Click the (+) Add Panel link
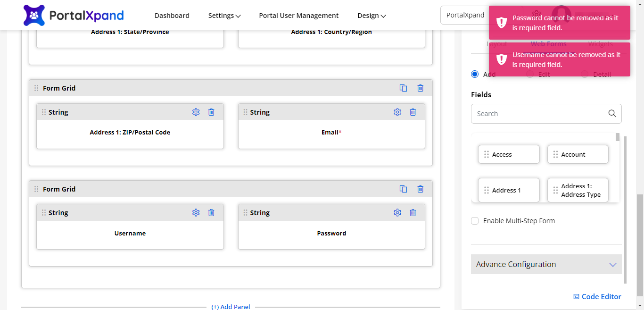Viewport: 644px width, 310px height. point(231,307)
